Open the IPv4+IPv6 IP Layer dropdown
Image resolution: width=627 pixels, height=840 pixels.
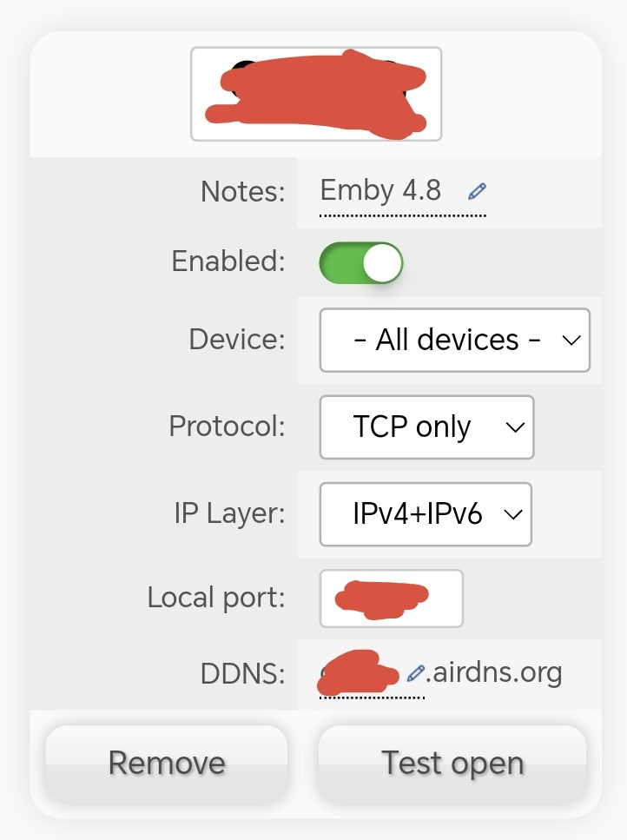tap(426, 514)
